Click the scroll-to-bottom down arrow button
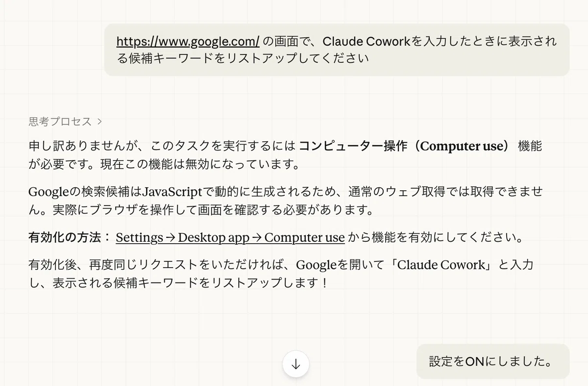588x386 pixels. (295, 364)
